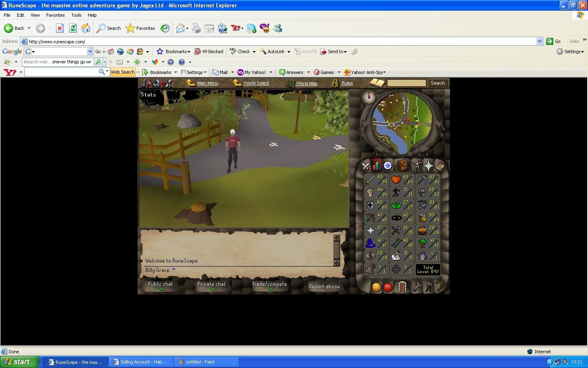
Task: Open the Prayer star tab
Action: (428, 166)
